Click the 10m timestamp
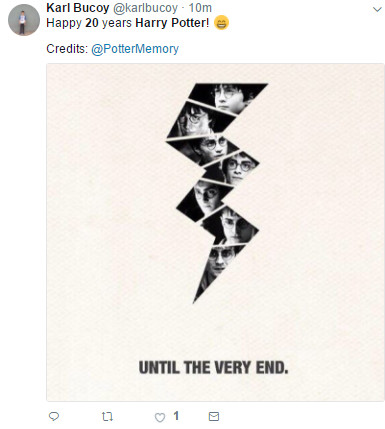This screenshot has width=385, height=429. pyautogui.click(x=200, y=8)
